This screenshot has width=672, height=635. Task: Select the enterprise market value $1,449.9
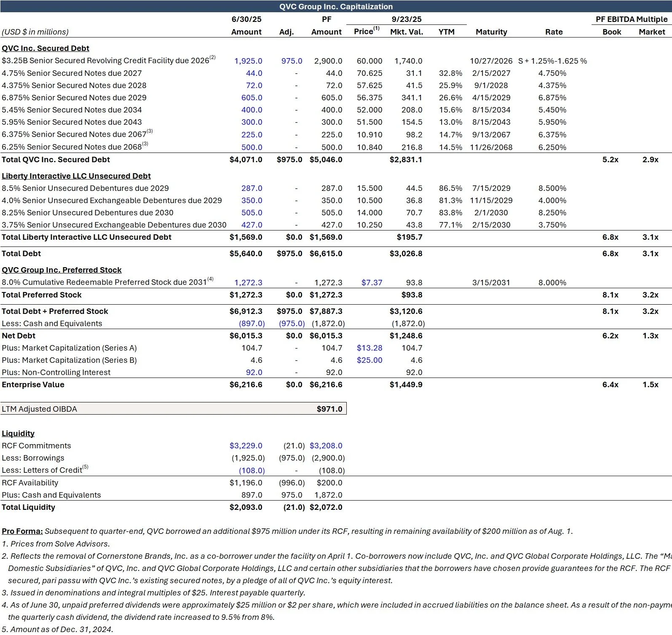point(406,384)
